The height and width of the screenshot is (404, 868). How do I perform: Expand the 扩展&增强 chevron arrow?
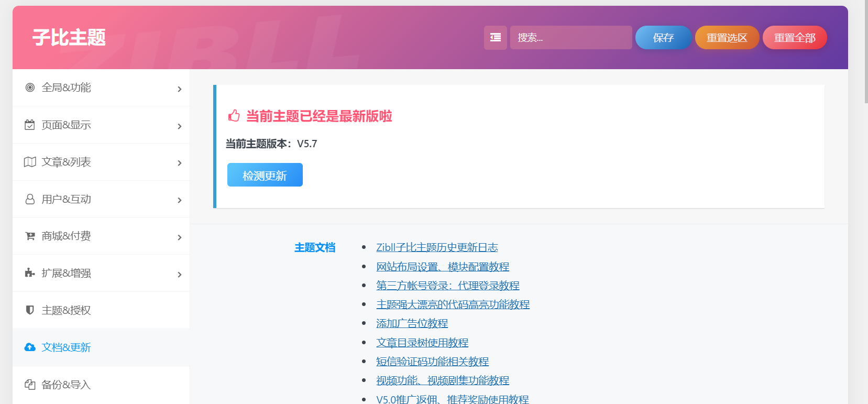(x=179, y=275)
